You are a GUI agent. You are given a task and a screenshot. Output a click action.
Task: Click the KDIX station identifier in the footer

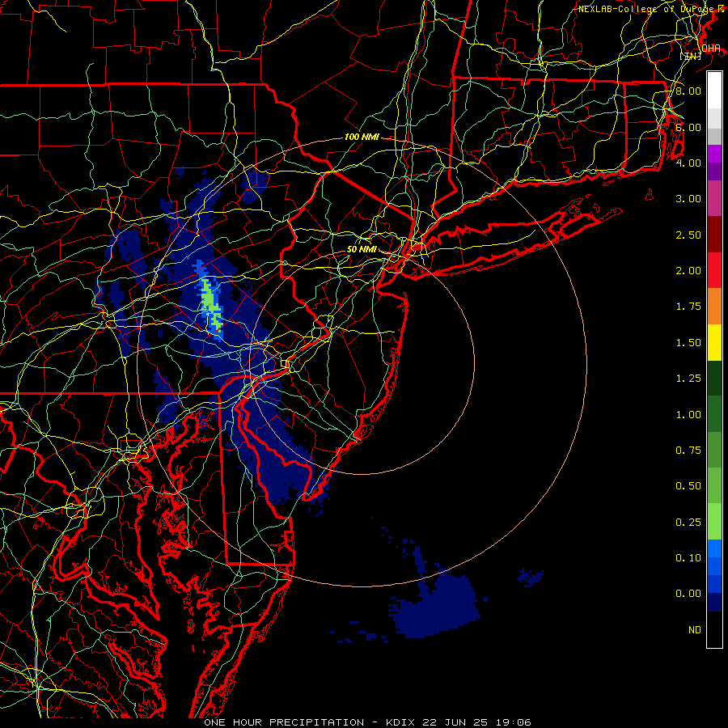[x=400, y=722]
